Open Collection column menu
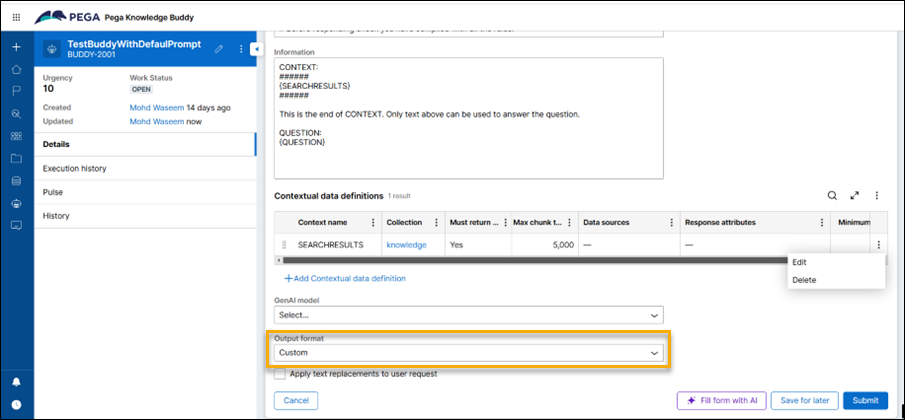The image size is (905, 420). pos(436,222)
